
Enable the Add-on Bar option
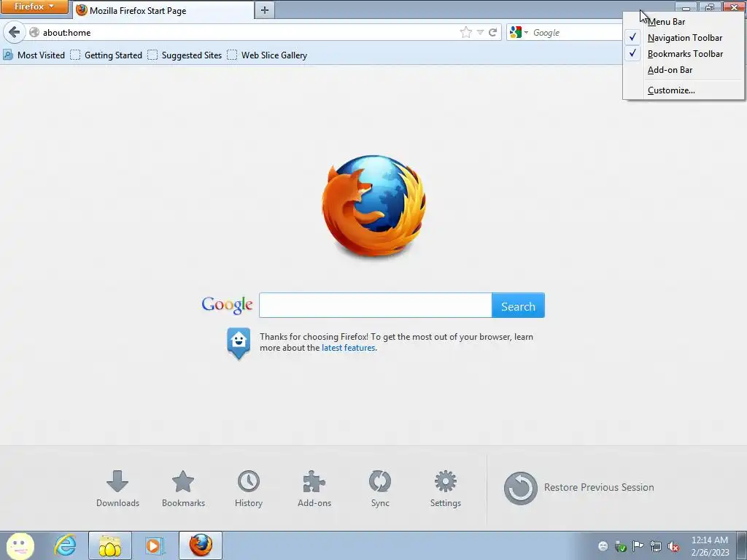(684, 70)
